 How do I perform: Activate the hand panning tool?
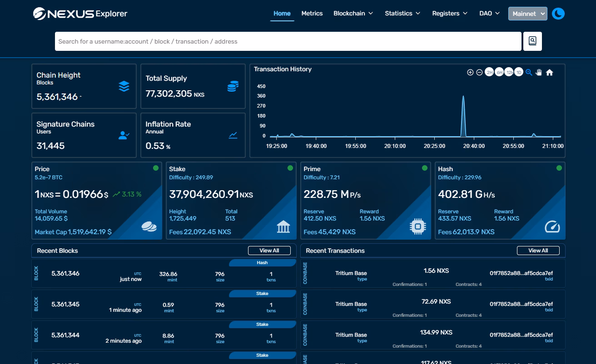[539, 73]
